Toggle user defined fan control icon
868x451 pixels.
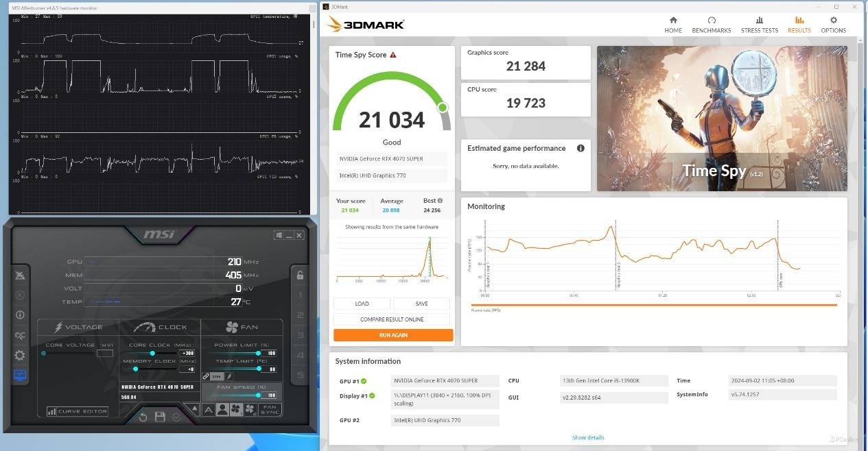(x=222, y=410)
